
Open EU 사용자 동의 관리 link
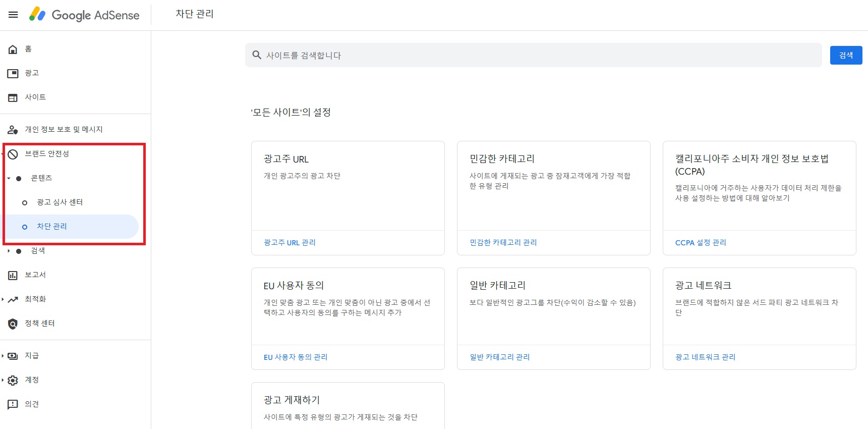coord(296,357)
